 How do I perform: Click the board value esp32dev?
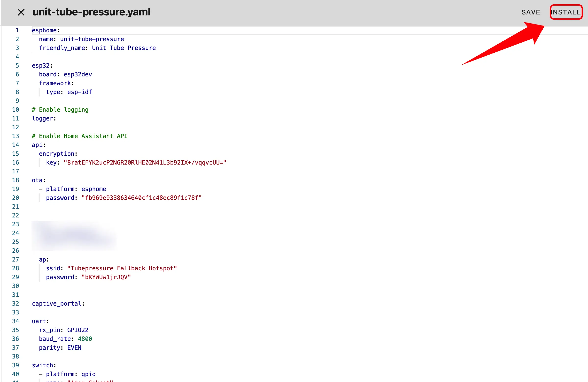coord(78,74)
